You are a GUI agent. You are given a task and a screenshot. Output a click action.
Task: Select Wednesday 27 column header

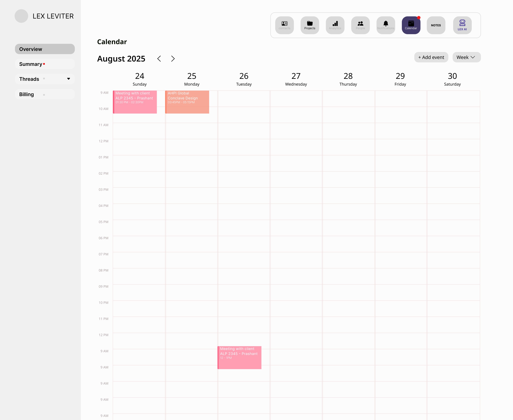(x=296, y=79)
